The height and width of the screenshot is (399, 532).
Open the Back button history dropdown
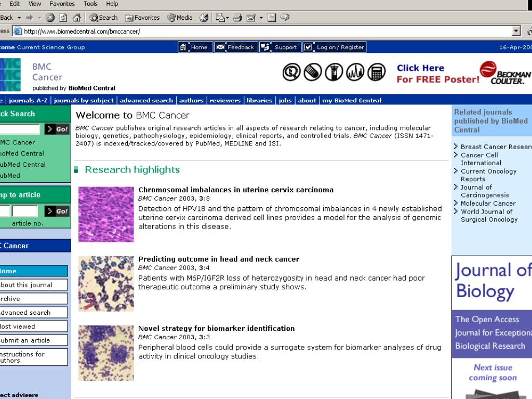[x=19, y=18]
